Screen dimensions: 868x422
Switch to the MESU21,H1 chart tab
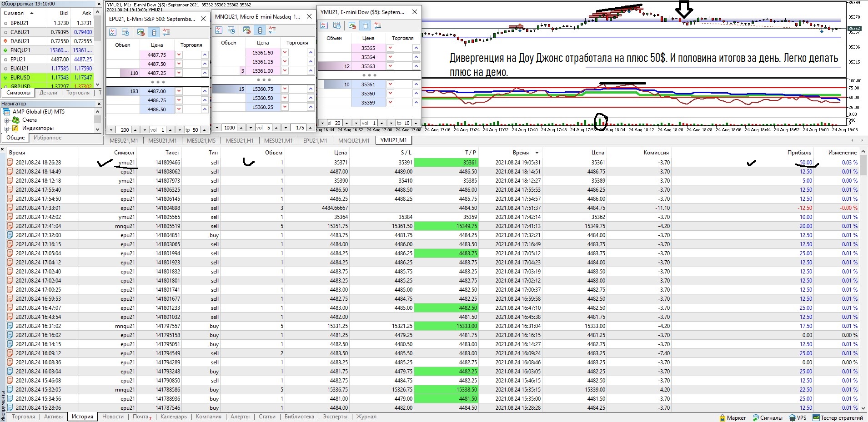[x=240, y=140]
